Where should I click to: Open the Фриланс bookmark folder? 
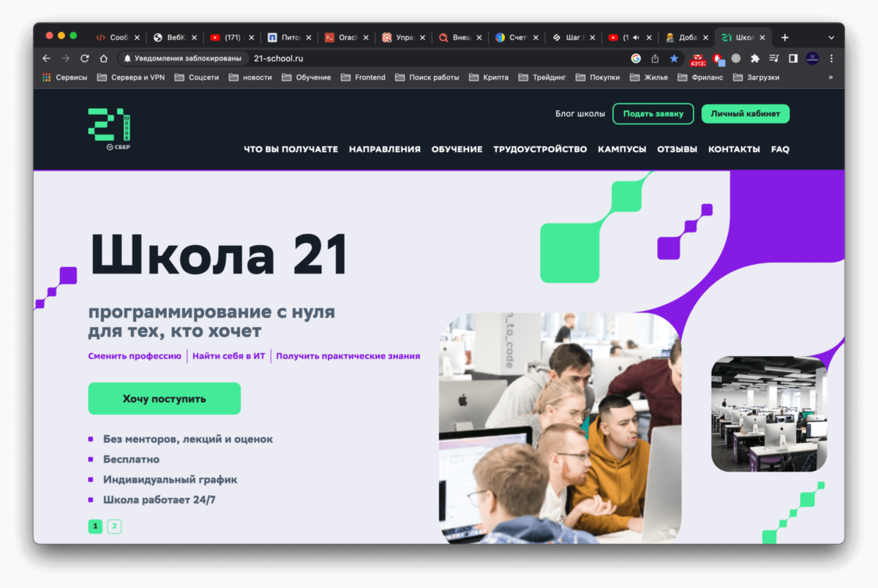(x=701, y=78)
